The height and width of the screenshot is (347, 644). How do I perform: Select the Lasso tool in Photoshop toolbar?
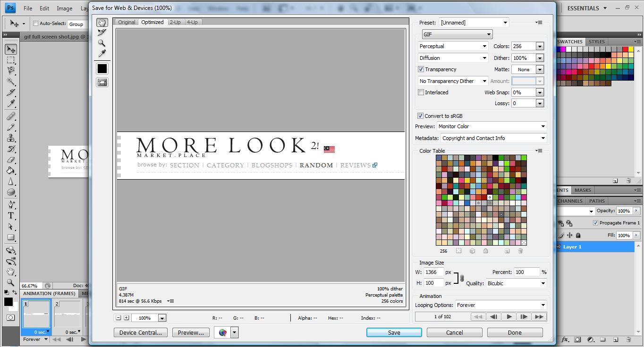pyautogui.click(x=11, y=71)
